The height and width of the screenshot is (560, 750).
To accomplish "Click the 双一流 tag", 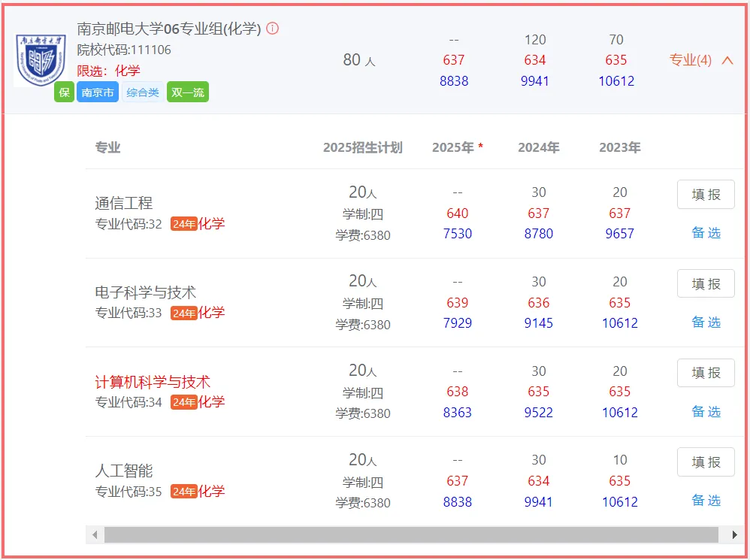I will (x=188, y=92).
